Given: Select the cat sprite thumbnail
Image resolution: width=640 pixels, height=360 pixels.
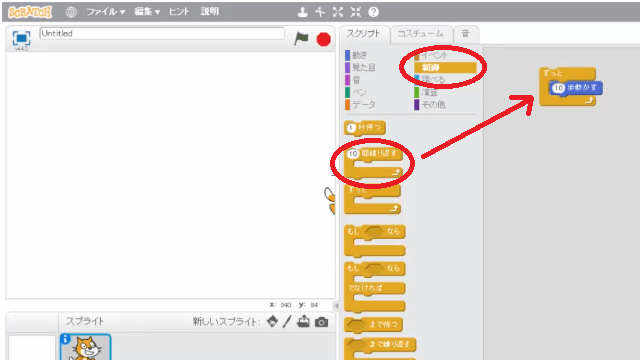Looking at the screenshot, I should (x=86, y=347).
